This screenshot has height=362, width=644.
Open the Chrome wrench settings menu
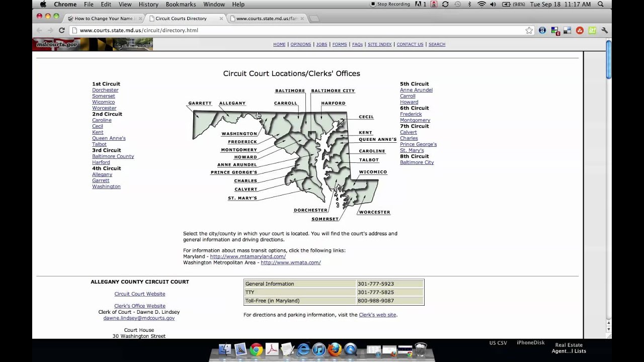(604, 30)
